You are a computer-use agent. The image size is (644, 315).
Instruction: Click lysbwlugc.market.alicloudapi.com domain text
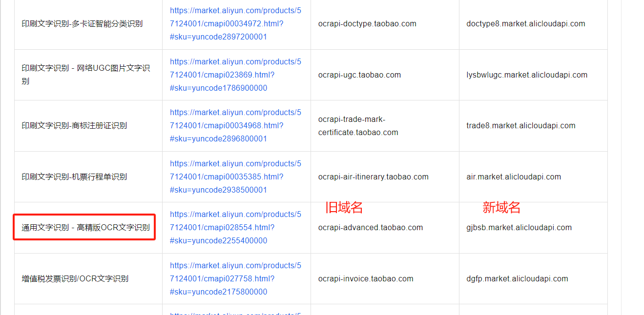(x=527, y=75)
